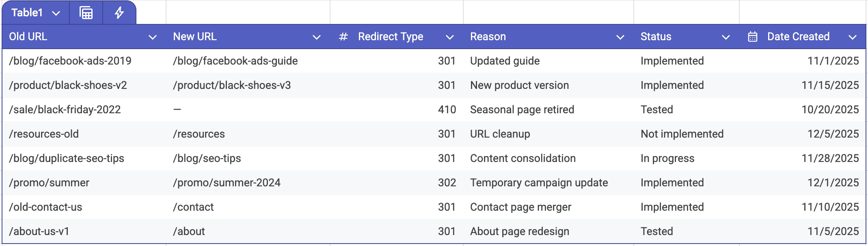
Task: Click the table calculator icon beside Table1
Action: 86,13
